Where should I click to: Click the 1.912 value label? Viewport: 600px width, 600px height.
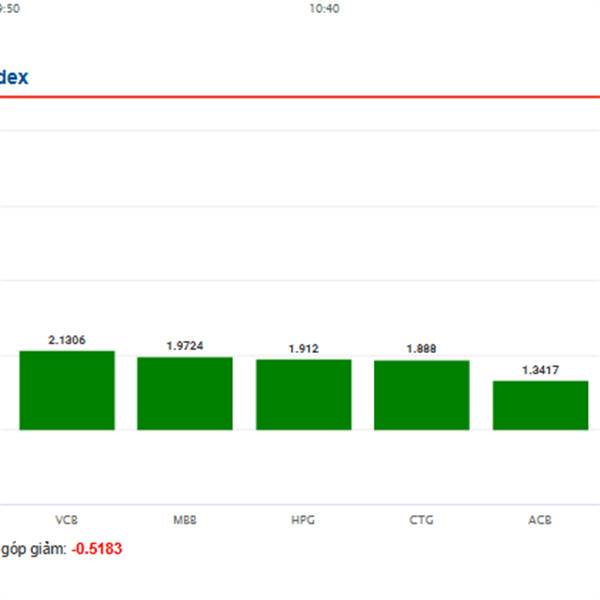coord(303,349)
